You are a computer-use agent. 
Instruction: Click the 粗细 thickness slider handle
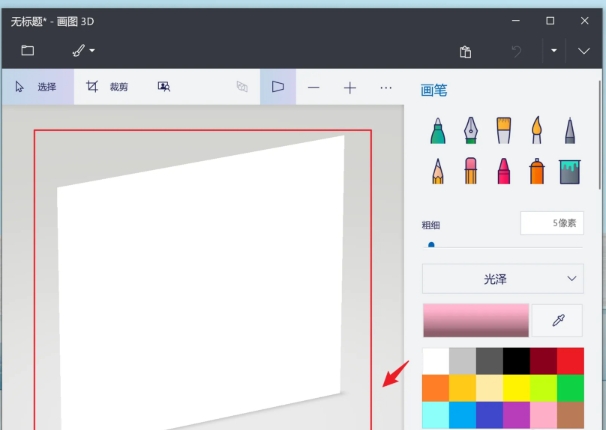(x=431, y=245)
